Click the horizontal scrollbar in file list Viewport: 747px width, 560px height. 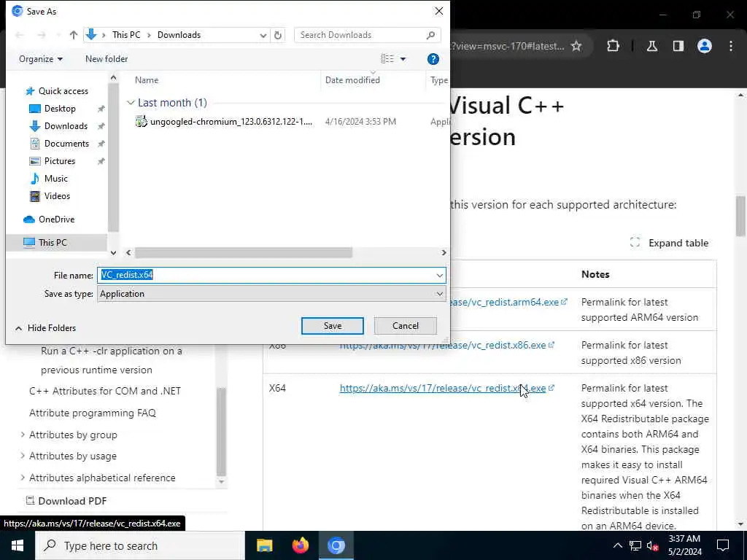point(244,252)
